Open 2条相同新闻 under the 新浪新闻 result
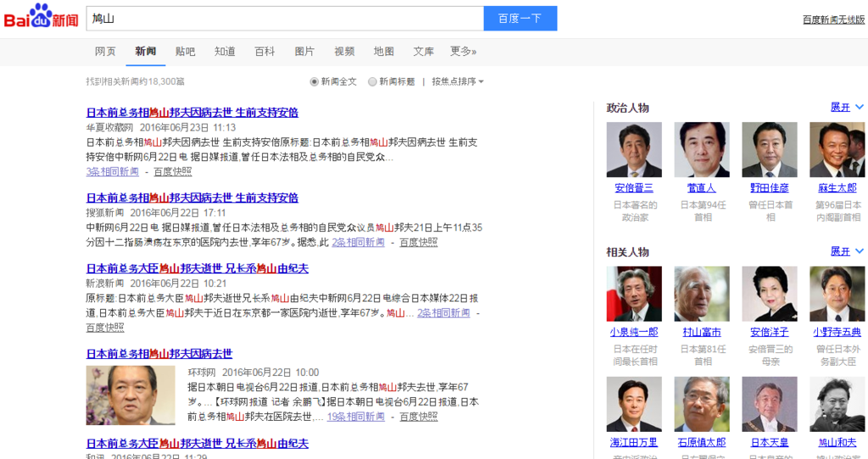Image resolution: width=868 pixels, height=459 pixels. click(443, 313)
